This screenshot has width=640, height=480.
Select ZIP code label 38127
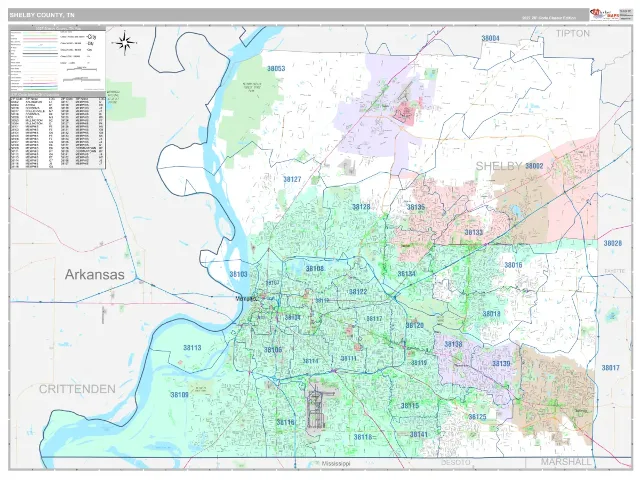pos(292,179)
